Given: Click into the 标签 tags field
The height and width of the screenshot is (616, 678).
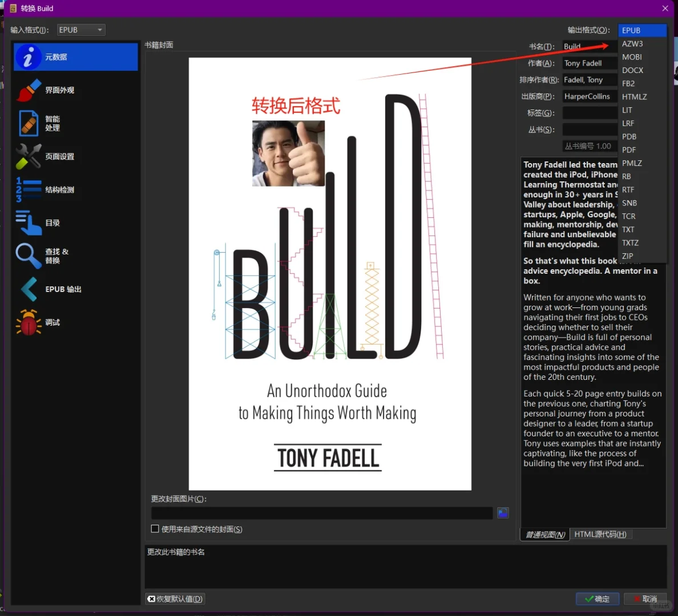Looking at the screenshot, I should tap(590, 113).
